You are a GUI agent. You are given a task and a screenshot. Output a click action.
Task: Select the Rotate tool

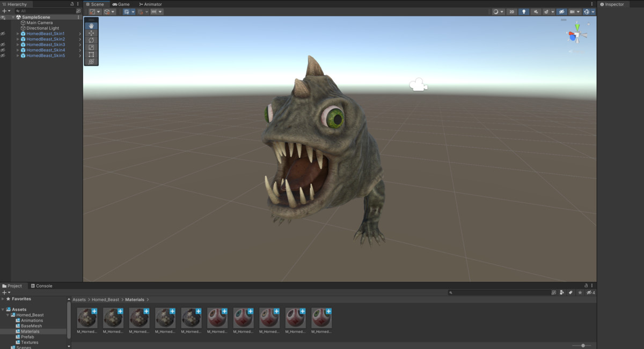click(x=91, y=40)
